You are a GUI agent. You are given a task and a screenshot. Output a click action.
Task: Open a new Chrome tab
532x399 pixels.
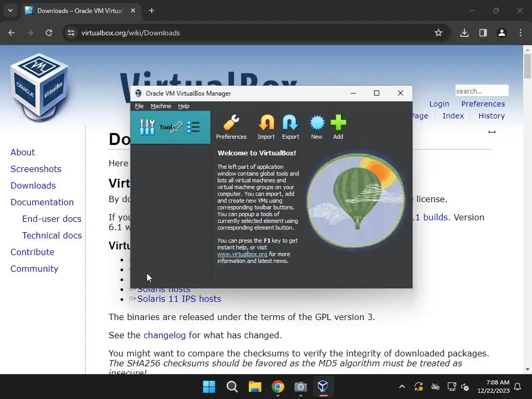click(x=152, y=10)
